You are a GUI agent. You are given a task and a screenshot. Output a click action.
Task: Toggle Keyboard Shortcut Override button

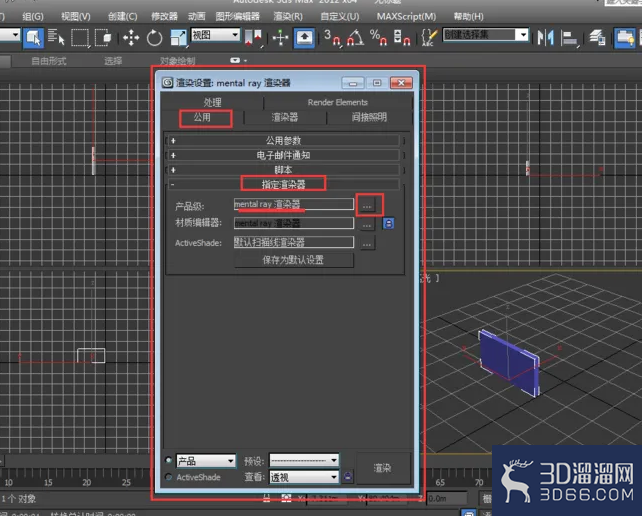coord(304,38)
